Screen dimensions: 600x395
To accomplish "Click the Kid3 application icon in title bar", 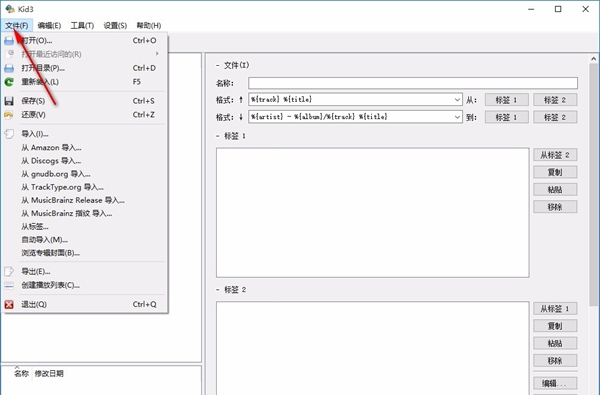I will click(x=10, y=8).
